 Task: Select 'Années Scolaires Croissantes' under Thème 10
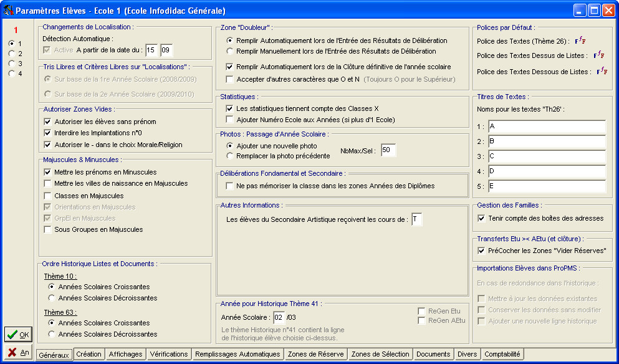pyautogui.click(x=51, y=287)
